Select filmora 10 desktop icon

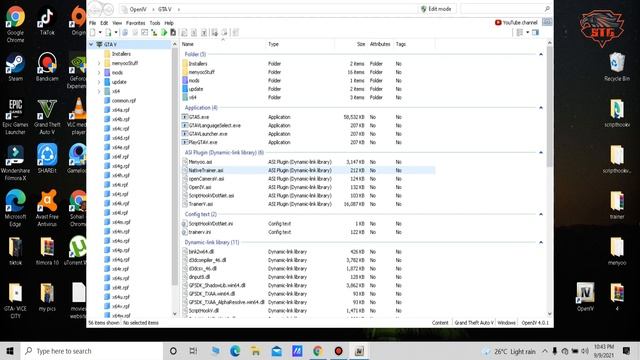(47, 251)
